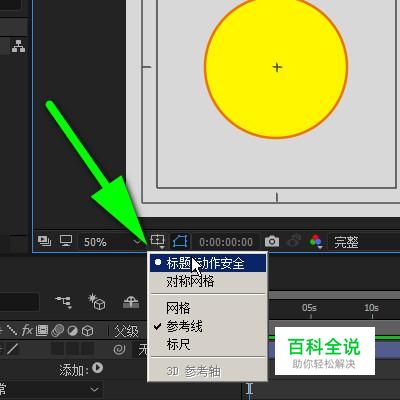Click the parent pick whip spiral icon
Viewport: 400px width, 400px height.
click(119, 349)
